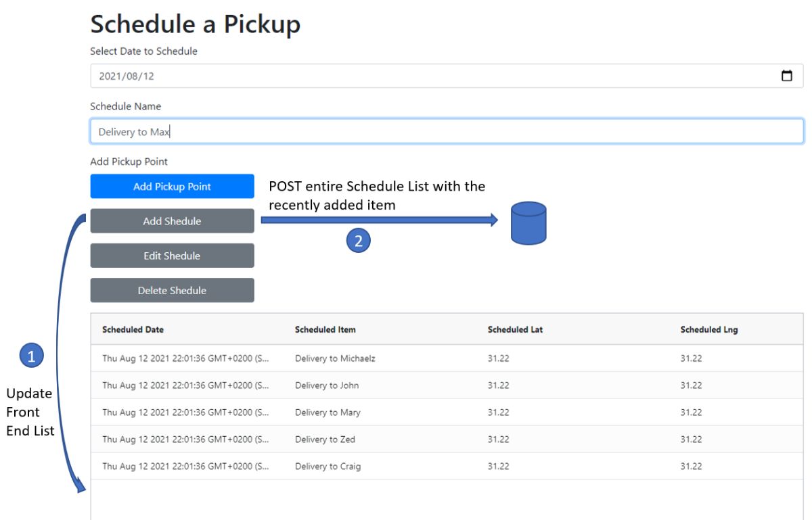
Task: Click the numbered circle labeled 1
Action: 32,356
